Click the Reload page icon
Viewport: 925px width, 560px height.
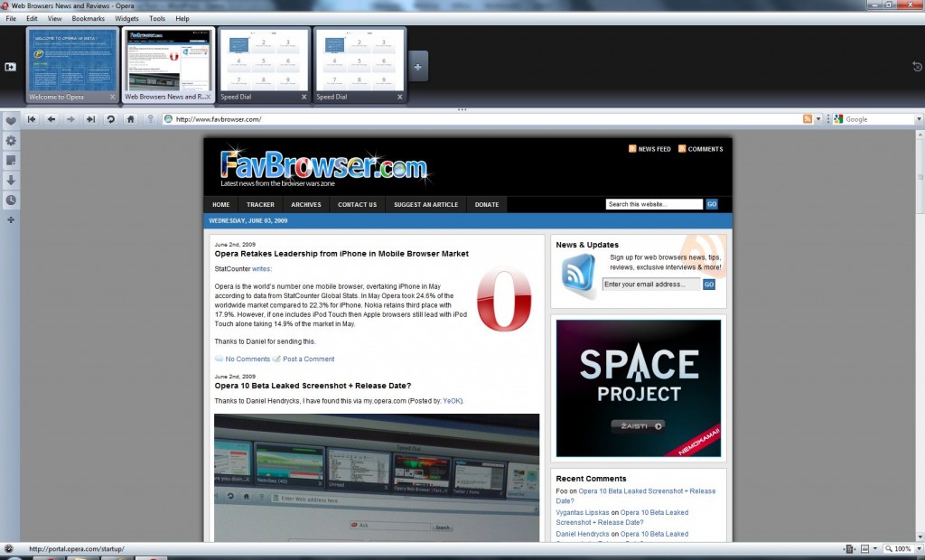(110, 119)
